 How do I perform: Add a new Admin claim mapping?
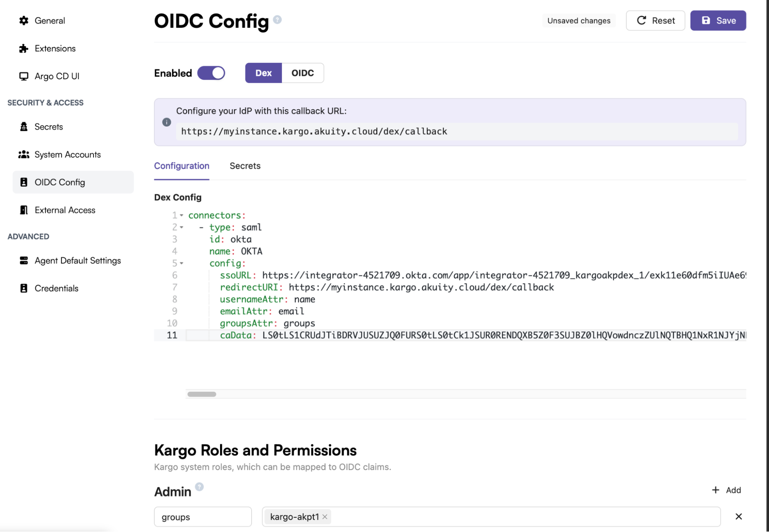pyautogui.click(x=726, y=490)
